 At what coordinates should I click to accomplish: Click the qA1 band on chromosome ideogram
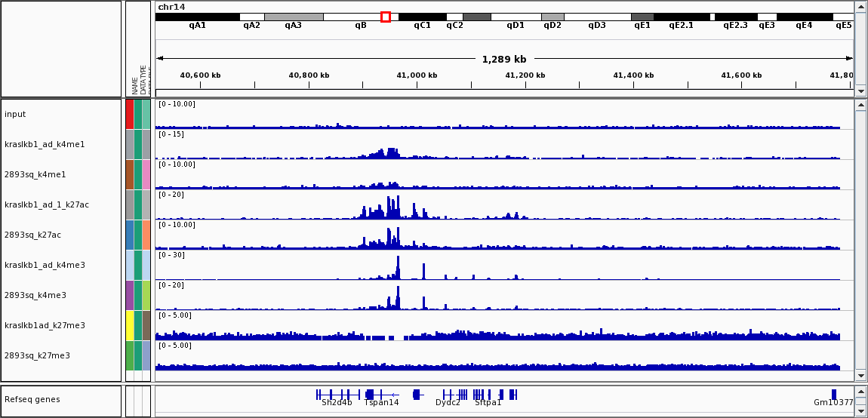[x=197, y=17]
